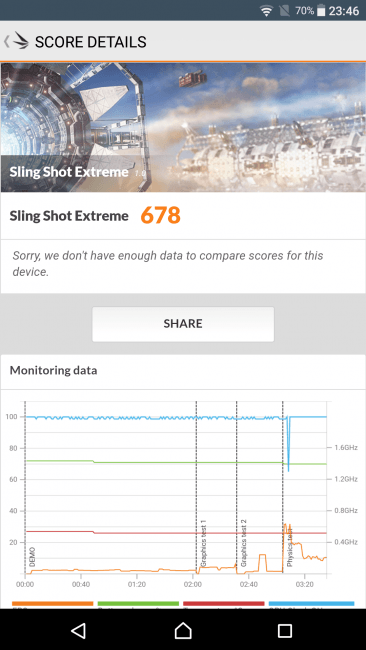366x650 pixels.
Task: Tap the no-SIM status icon
Action: (285, 11)
